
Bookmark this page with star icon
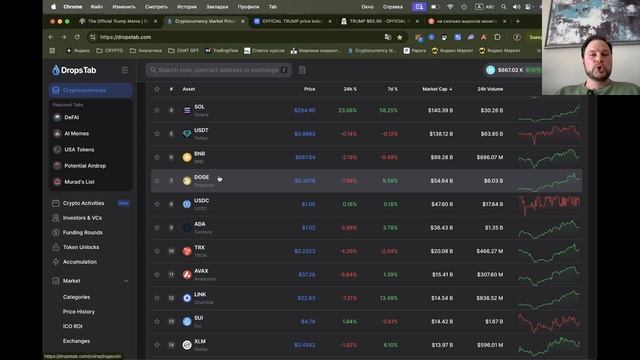tap(400, 37)
